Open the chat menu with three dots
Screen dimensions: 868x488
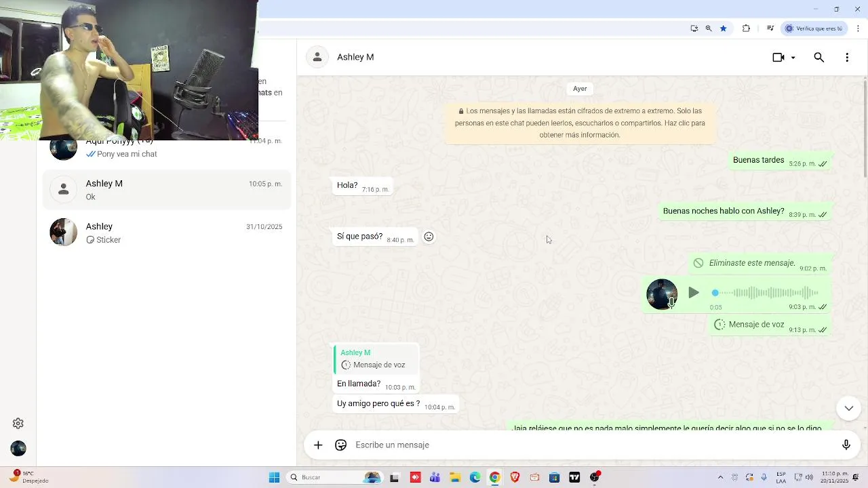[847, 58]
